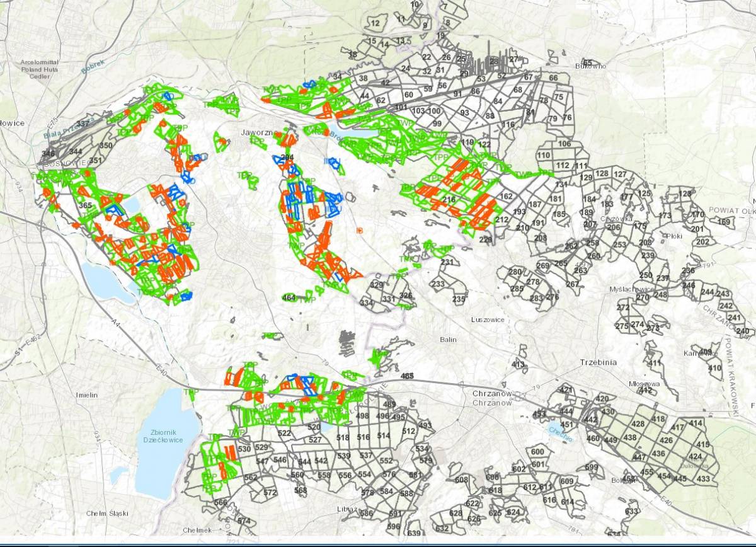Select forest parcel number 522
The height and width of the screenshot is (547, 756).
pos(284,433)
